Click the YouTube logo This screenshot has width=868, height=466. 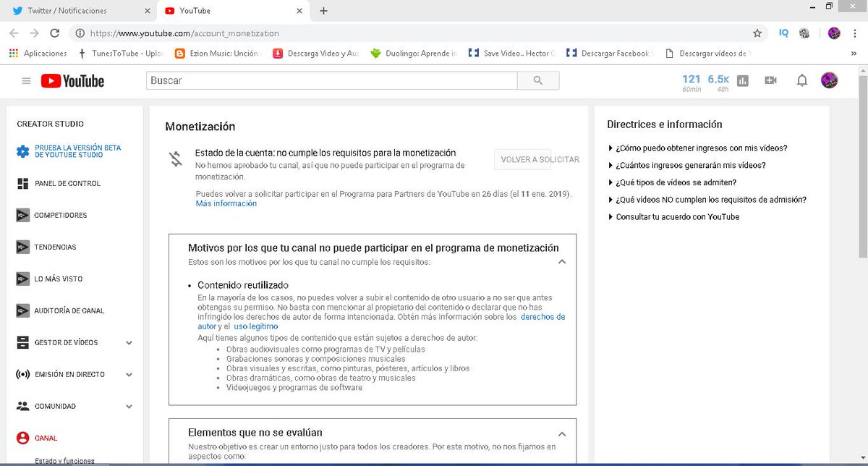point(72,81)
